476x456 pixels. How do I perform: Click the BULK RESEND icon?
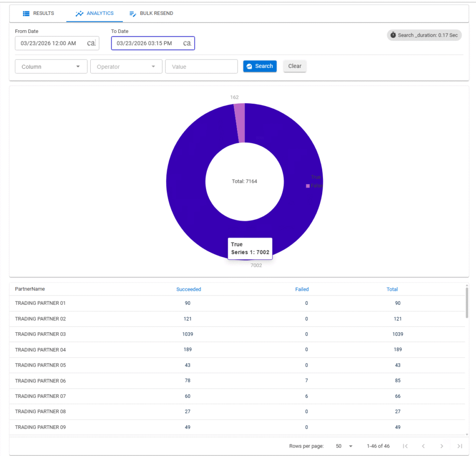pos(133,13)
